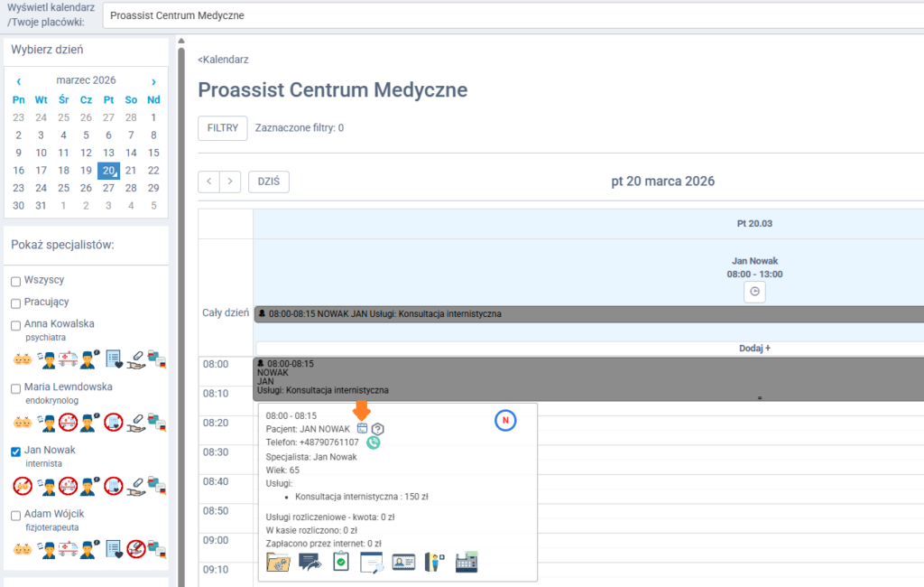Image resolution: width=924 pixels, height=587 pixels.
Task: Go to previous month in the mini calendar
Action: click(x=19, y=80)
